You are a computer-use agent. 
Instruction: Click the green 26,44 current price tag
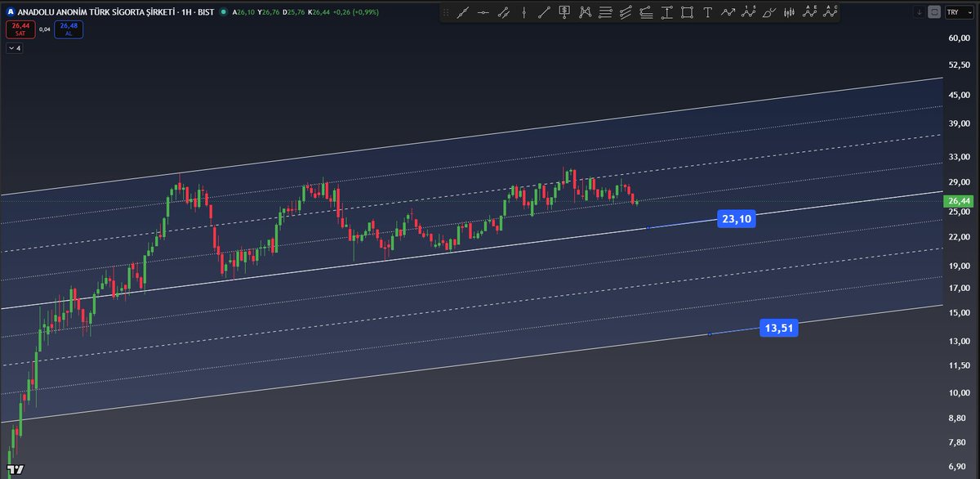click(x=957, y=201)
